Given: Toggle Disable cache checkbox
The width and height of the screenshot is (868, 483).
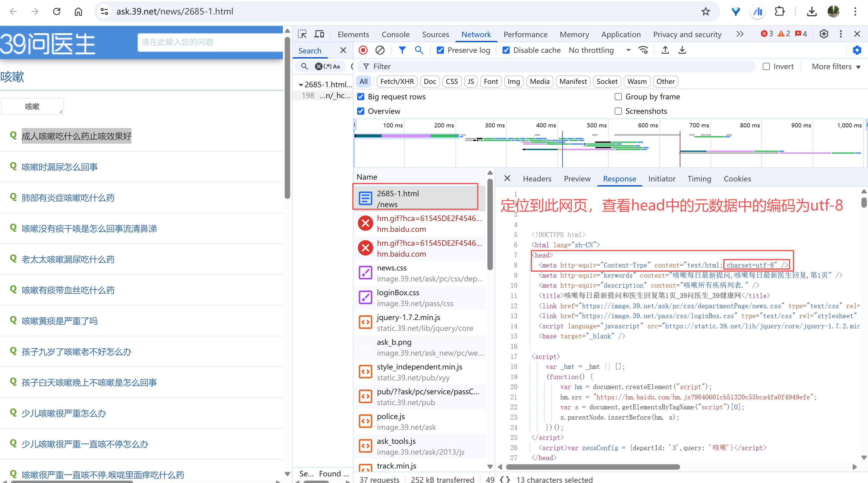Looking at the screenshot, I should (x=506, y=50).
